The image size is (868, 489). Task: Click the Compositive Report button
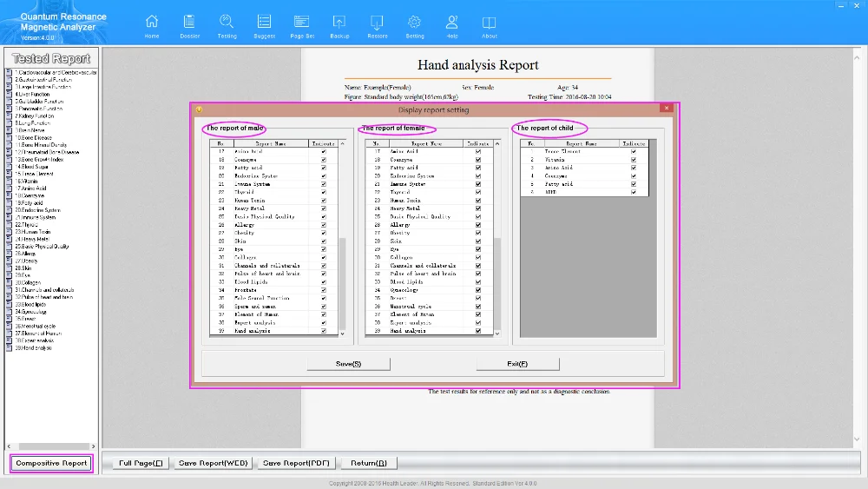[51, 463]
